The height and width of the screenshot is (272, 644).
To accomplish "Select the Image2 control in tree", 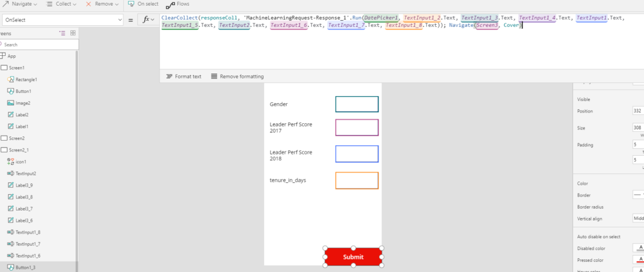I will pyautogui.click(x=23, y=102).
